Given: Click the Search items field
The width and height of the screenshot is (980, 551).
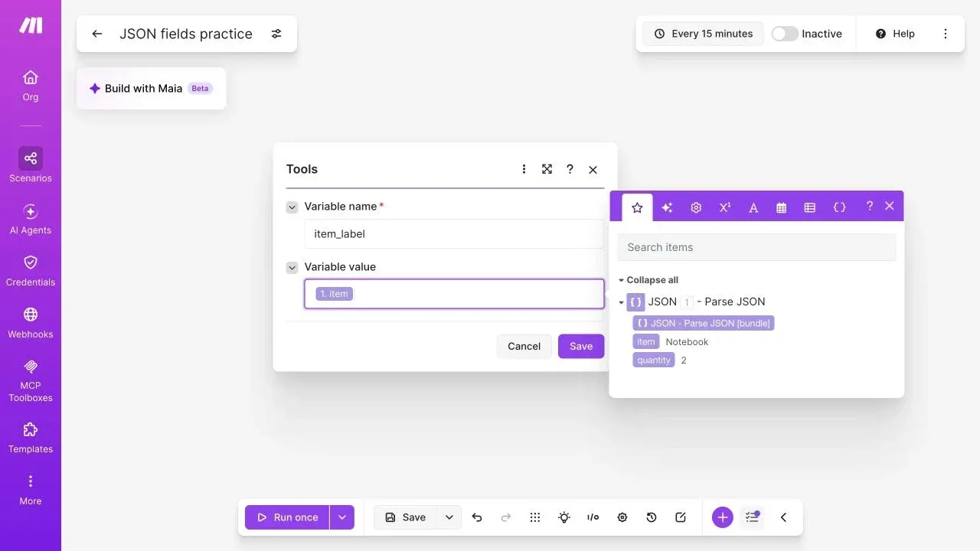Looking at the screenshot, I should 756,247.
